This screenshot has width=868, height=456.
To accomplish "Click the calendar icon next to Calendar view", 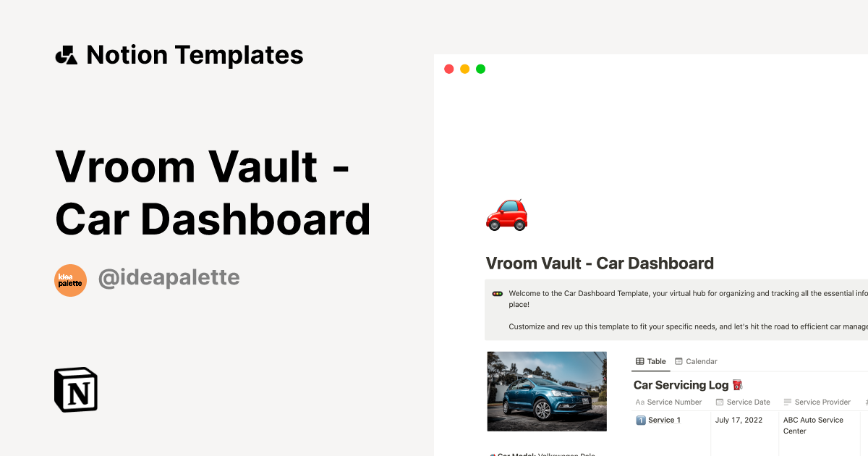I will (678, 361).
